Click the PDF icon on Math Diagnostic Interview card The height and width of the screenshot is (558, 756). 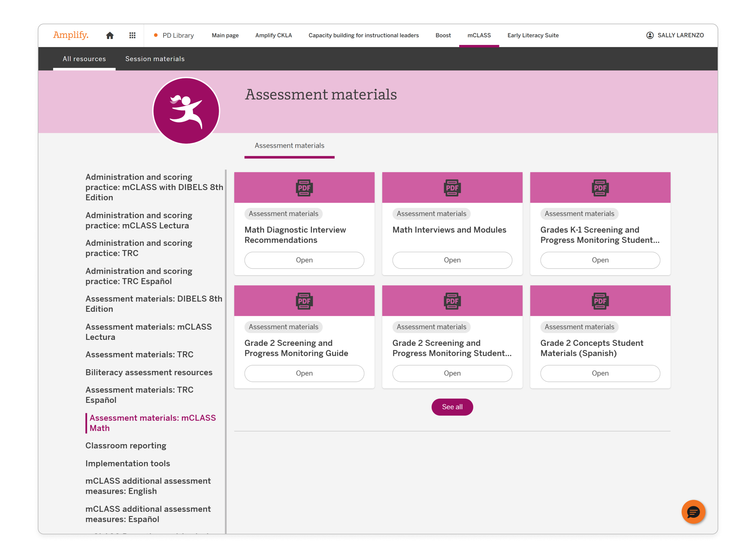pyautogui.click(x=304, y=188)
